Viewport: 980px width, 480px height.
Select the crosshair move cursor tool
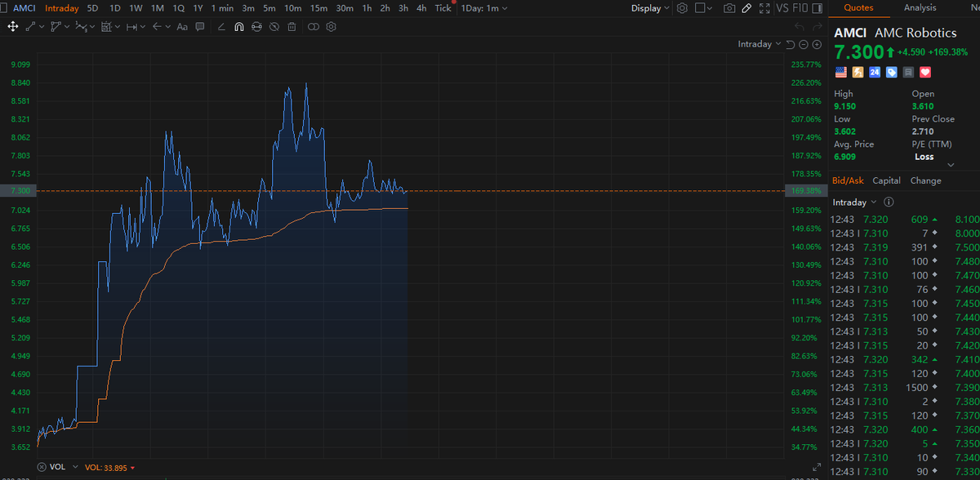(x=13, y=26)
